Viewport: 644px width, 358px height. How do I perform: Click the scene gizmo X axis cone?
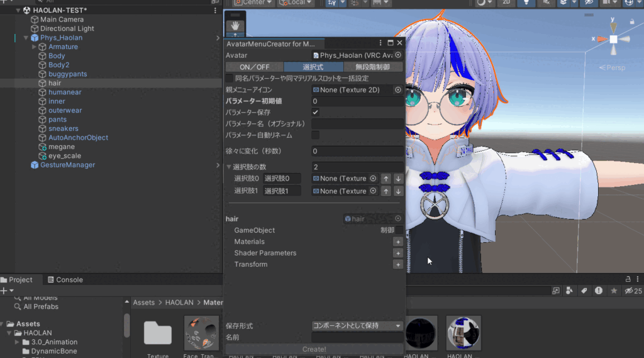coord(602,39)
